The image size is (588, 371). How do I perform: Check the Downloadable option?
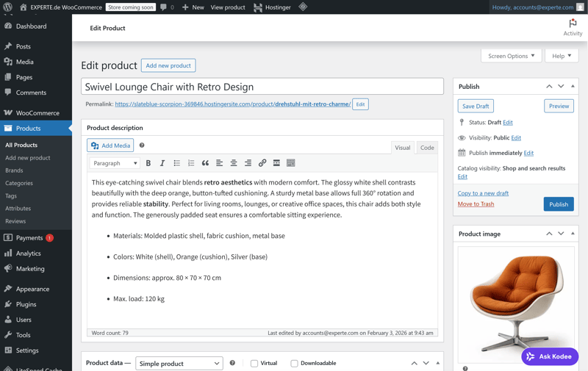(x=294, y=364)
